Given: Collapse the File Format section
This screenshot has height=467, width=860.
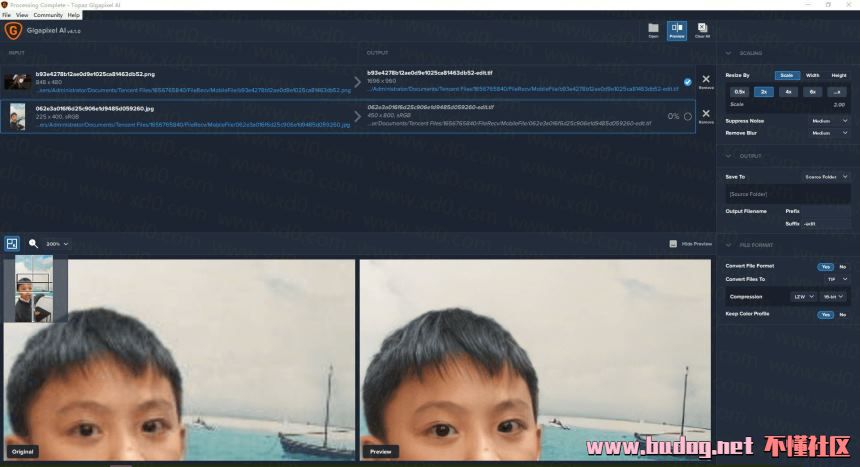Looking at the screenshot, I should [x=728, y=245].
